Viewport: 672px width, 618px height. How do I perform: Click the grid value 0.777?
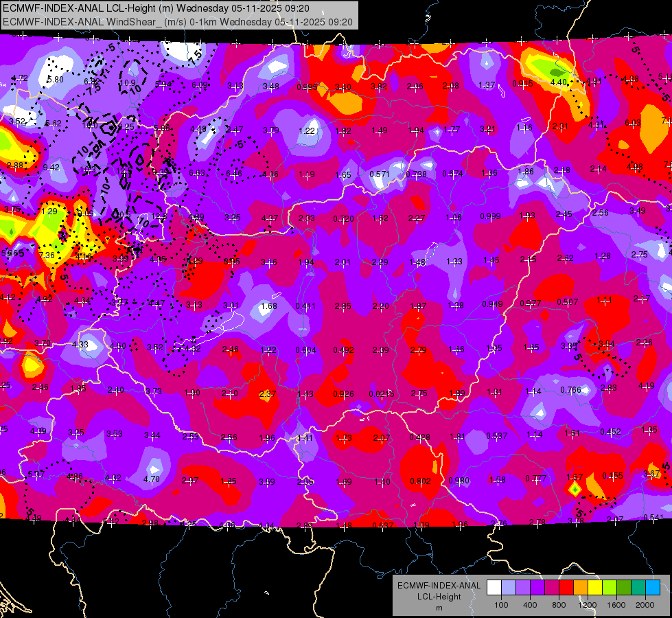535,478
